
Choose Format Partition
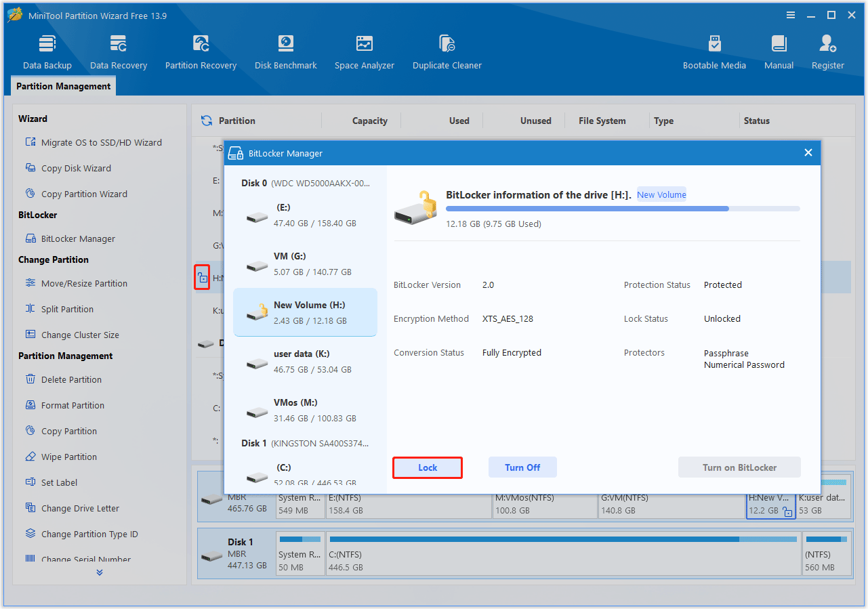pyautogui.click(x=64, y=405)
